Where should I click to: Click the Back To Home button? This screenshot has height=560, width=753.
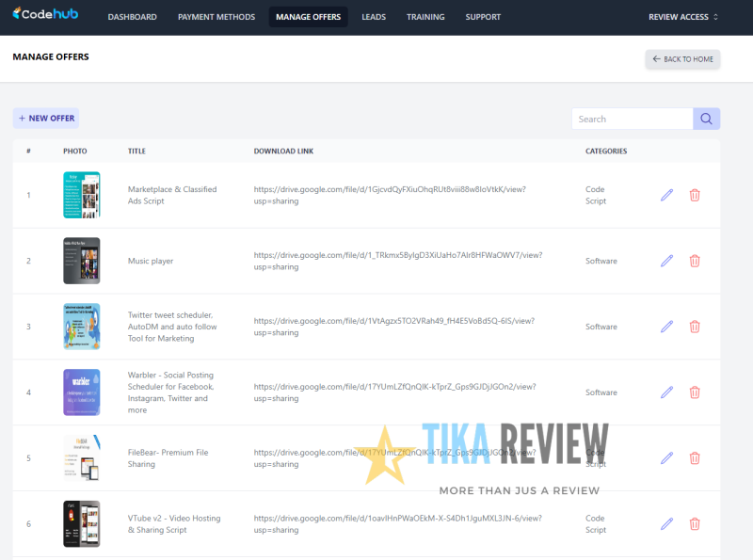[x=682, y=58]
